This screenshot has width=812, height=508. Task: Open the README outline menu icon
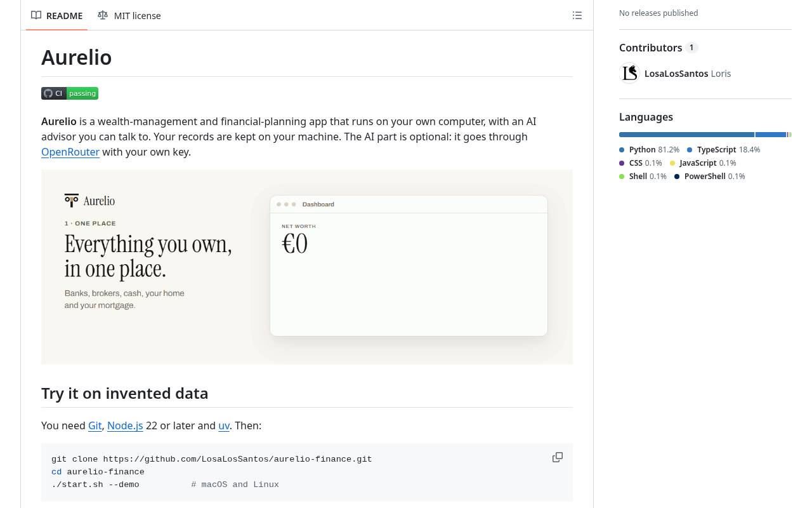[x=577, y=15]
